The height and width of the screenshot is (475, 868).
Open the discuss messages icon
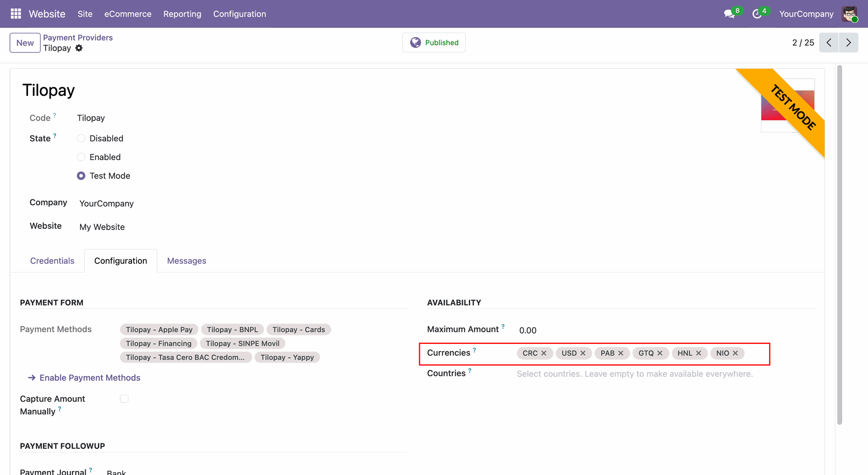pos(729,14)
